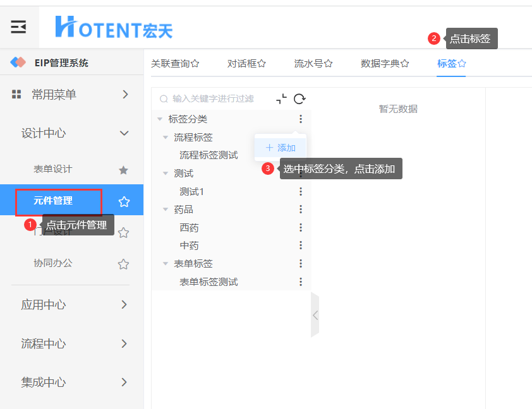Click the refresh icon in tree panel
The width and height of the screenshot is (532, 409).
pos(299,99)
